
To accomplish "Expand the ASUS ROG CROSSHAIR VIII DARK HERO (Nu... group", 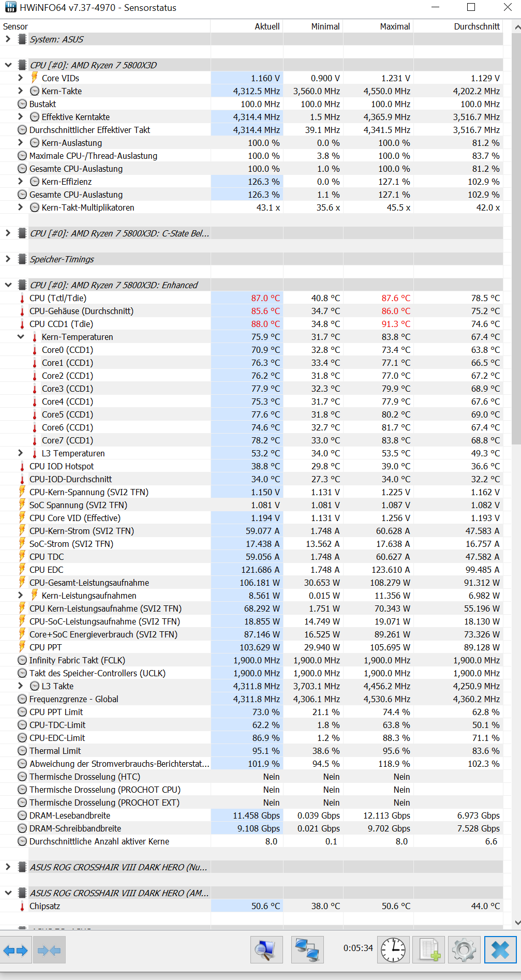I will (8, 867).
